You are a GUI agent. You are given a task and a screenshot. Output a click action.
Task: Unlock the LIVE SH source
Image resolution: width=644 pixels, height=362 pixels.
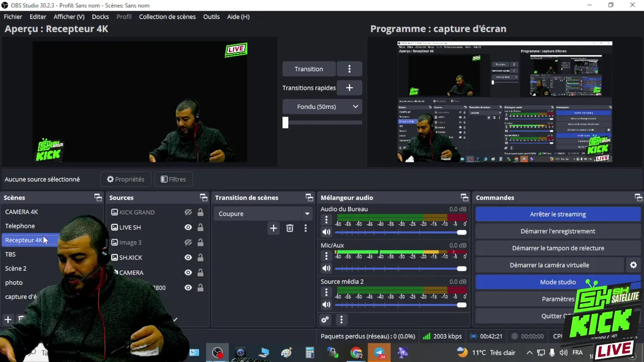coord(200,227)
